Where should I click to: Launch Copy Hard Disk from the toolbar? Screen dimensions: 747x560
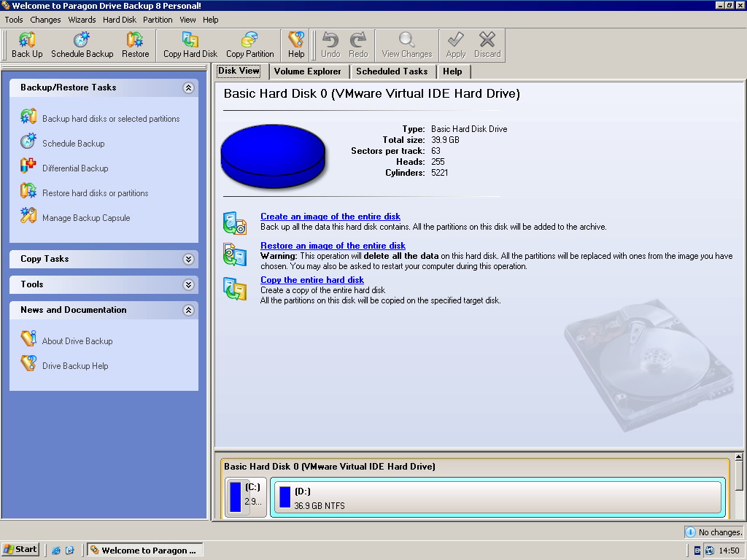click(190, 45)
